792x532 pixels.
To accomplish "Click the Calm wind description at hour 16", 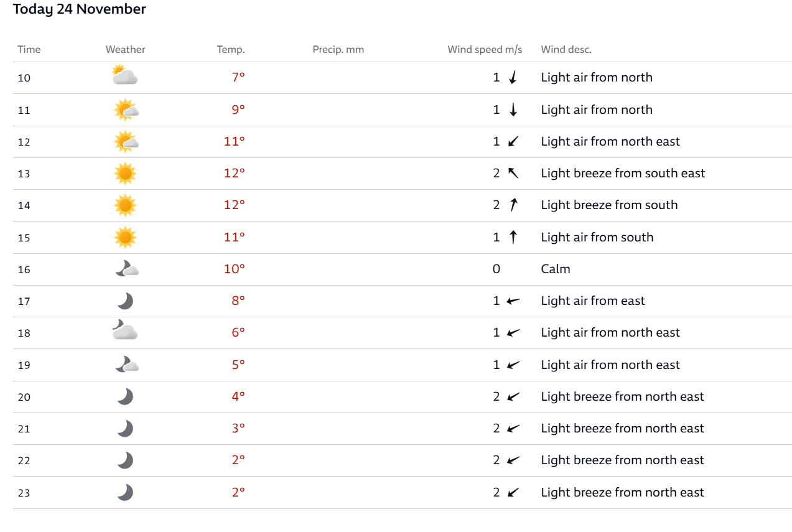I will point(556,269).
